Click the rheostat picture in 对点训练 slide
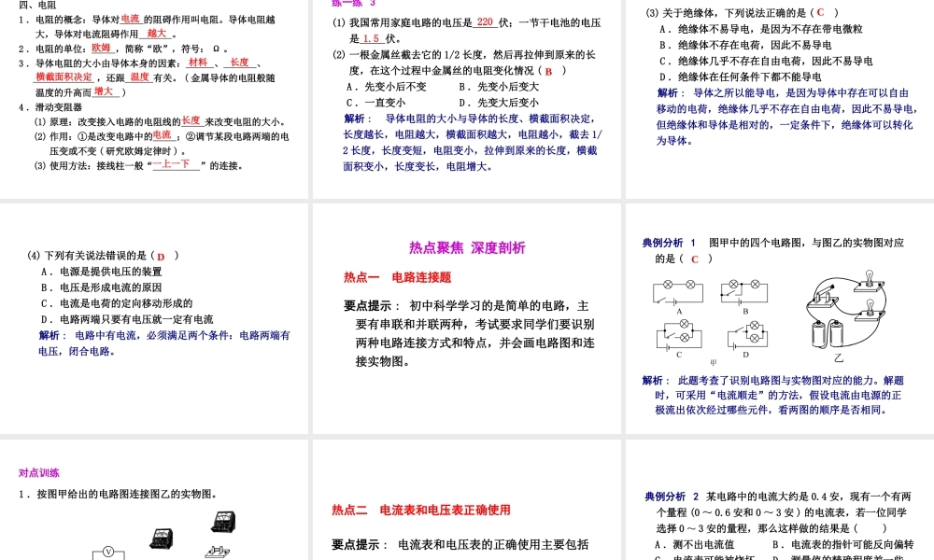Screen dimensions: 934x560 pos(218,552)
